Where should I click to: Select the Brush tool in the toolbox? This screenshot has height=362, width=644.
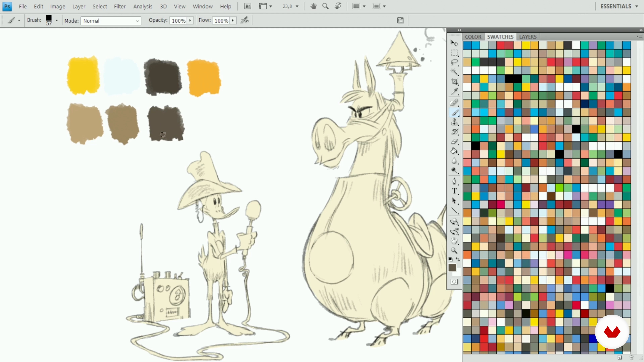tap(454, 112)
